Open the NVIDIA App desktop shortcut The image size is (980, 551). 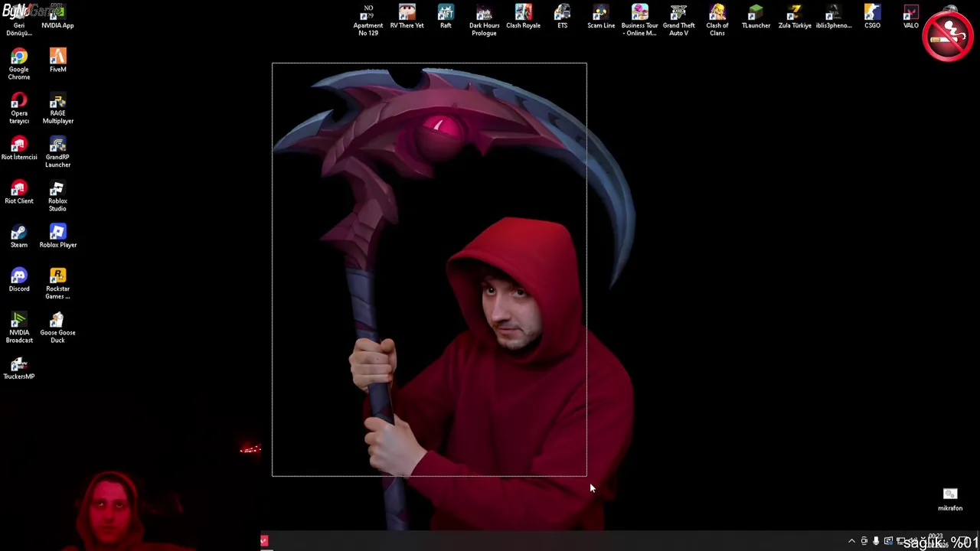point(57,17)
